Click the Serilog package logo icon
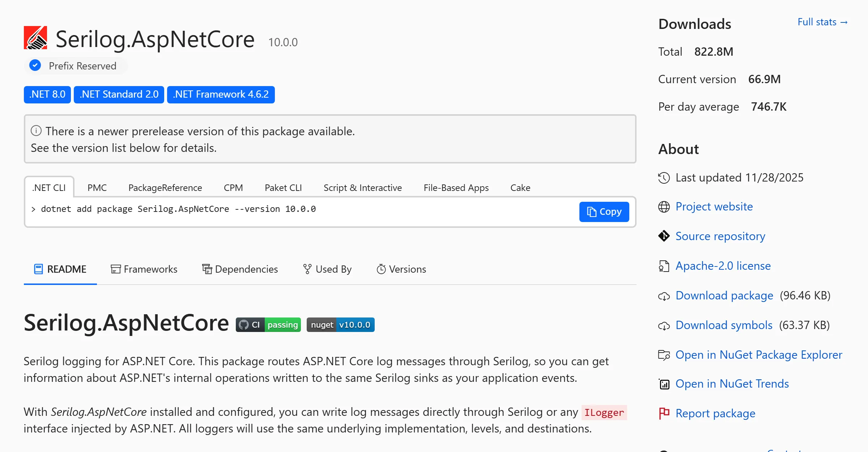 pyautogui.click(x=35, y=38)
